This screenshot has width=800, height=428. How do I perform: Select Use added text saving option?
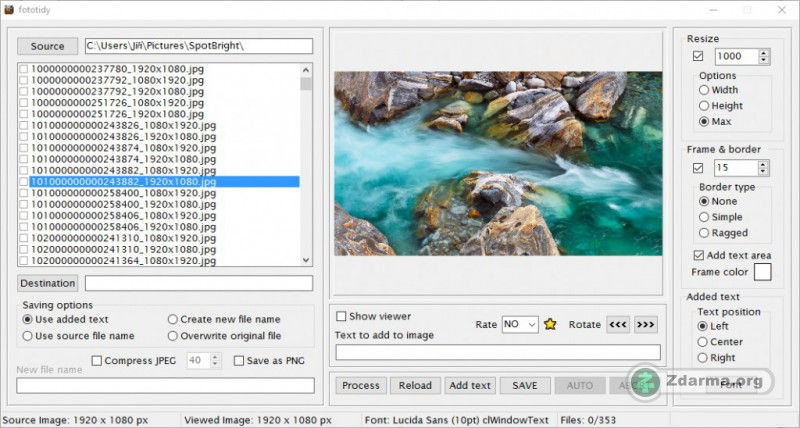tap(28, 319)
